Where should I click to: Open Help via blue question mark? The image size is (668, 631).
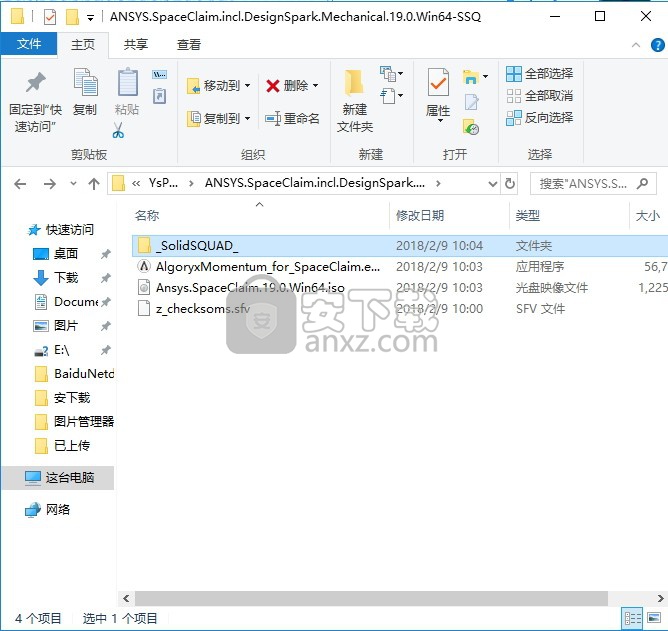coord(658,45)
